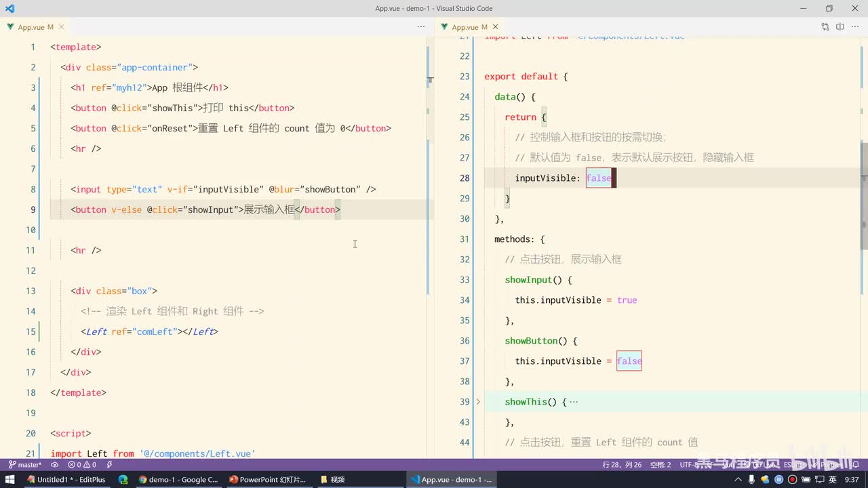Click comLeft ref value on line 15
The height and width of the screenshot is (488, 868).
click(155, 331)
